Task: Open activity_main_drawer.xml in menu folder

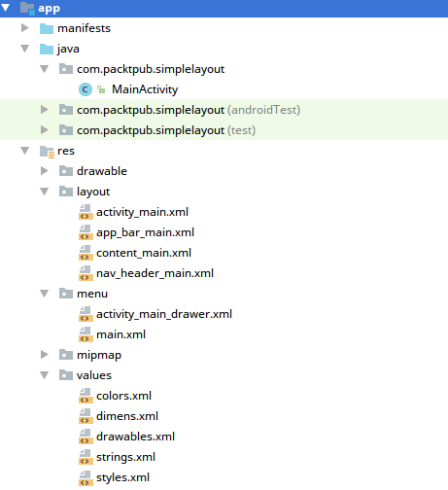Action: pyautogui.click(x=164, y=314)
